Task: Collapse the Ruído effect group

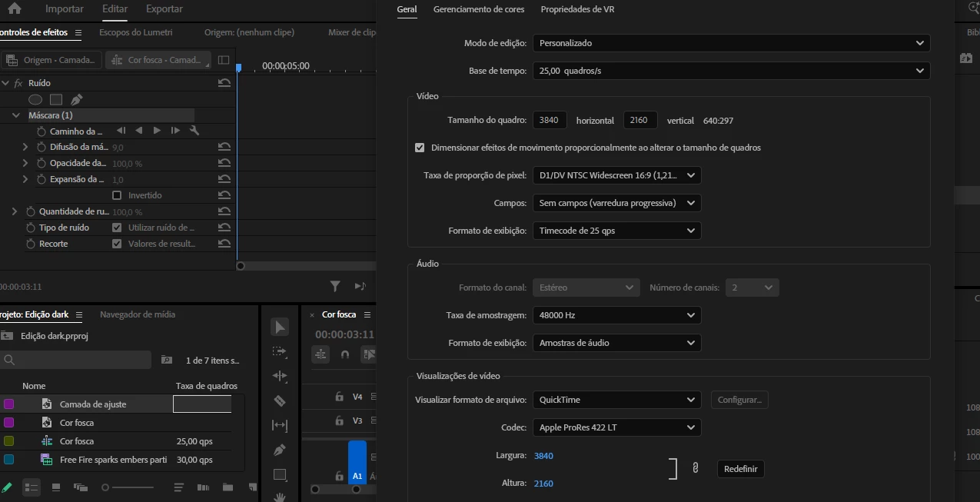Action: point(5,83)
